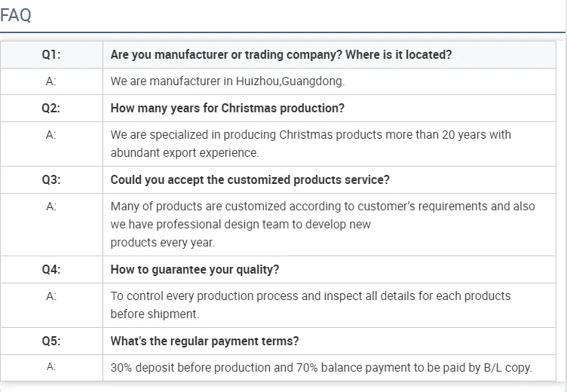Image resolution: width=567 pixels, height=392 pixels.
Task: Click the Q3 label cell
Action: coord(51,180)
